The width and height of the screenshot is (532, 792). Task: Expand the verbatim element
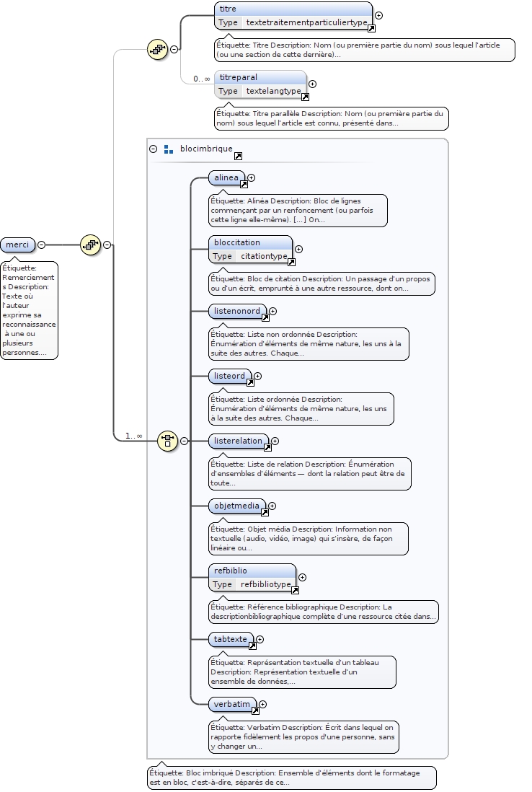pos(262,704)
